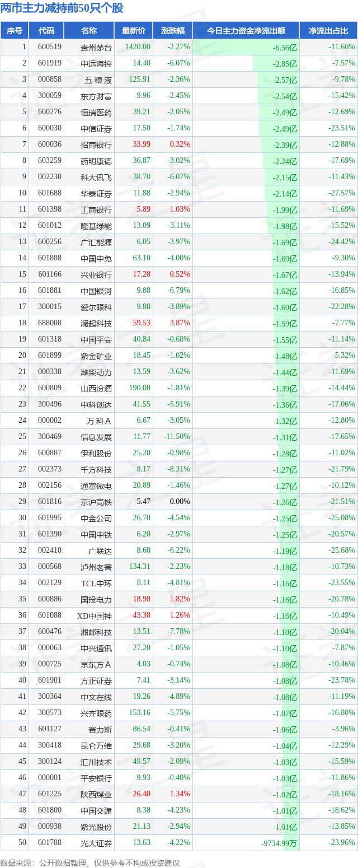Click -6.79% change for 中国银河
The width and height of the screenshot is (358, 868).
[179, 291]
